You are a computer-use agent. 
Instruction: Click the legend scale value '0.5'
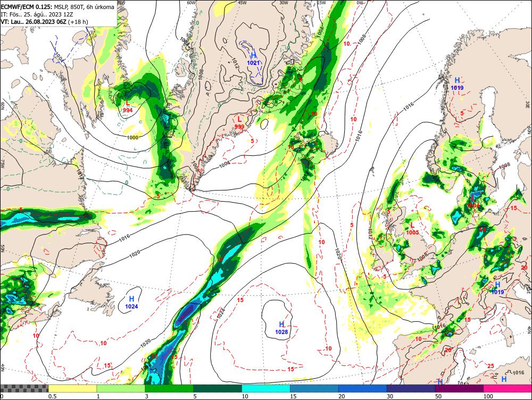coord(52,396)
